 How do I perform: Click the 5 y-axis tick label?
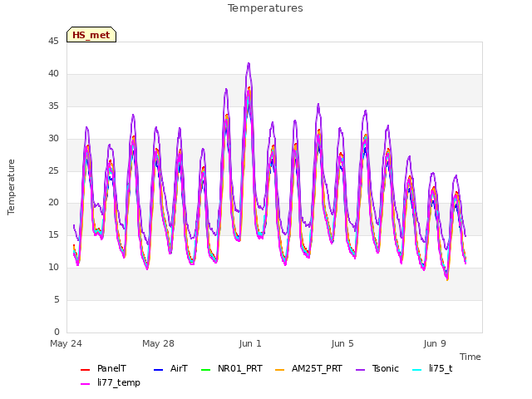point(57,299)
